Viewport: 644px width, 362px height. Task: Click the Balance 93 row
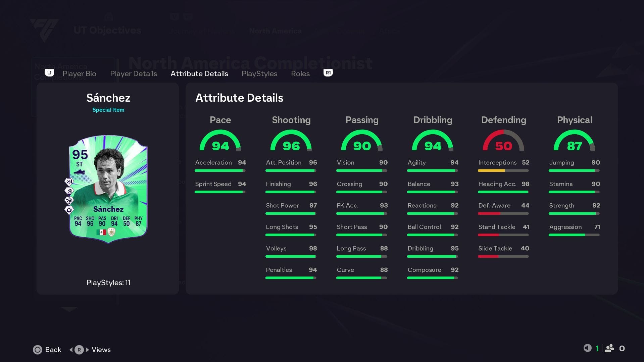tap(433, 187)
